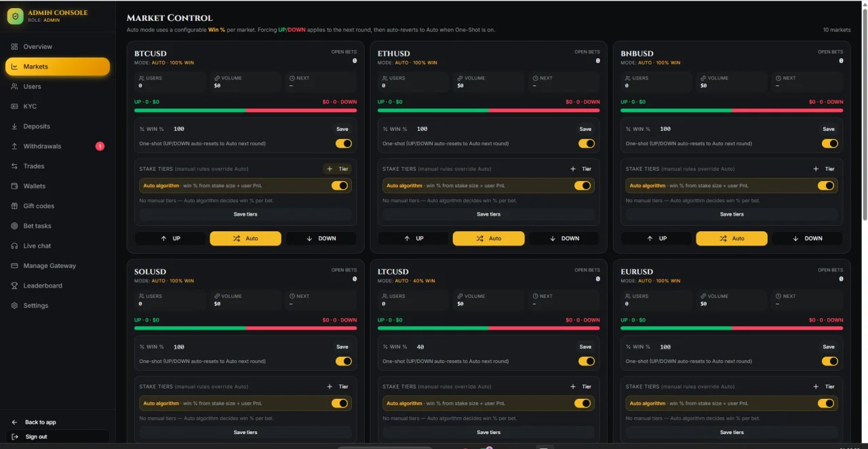Click the Back to app arrow icon
Viewport: 868px width, 449px height.
coord(14,422)
